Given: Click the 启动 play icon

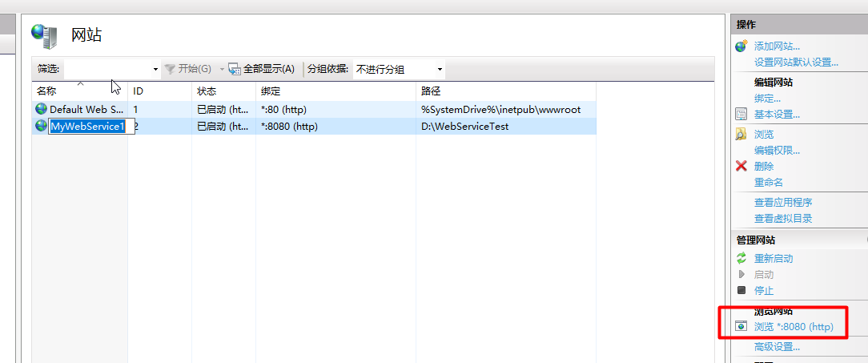Looking at the screenshot, I should [x=741, y=274].
